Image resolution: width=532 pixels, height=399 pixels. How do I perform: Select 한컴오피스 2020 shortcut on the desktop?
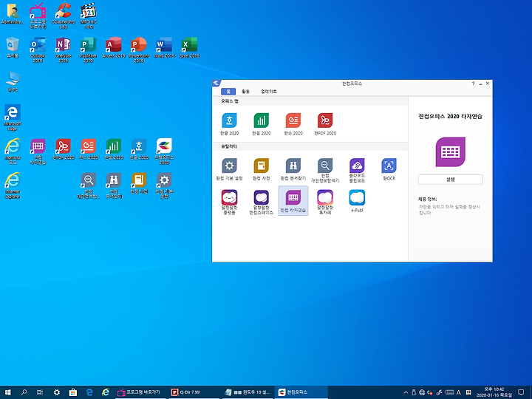(x=164, y=151)
